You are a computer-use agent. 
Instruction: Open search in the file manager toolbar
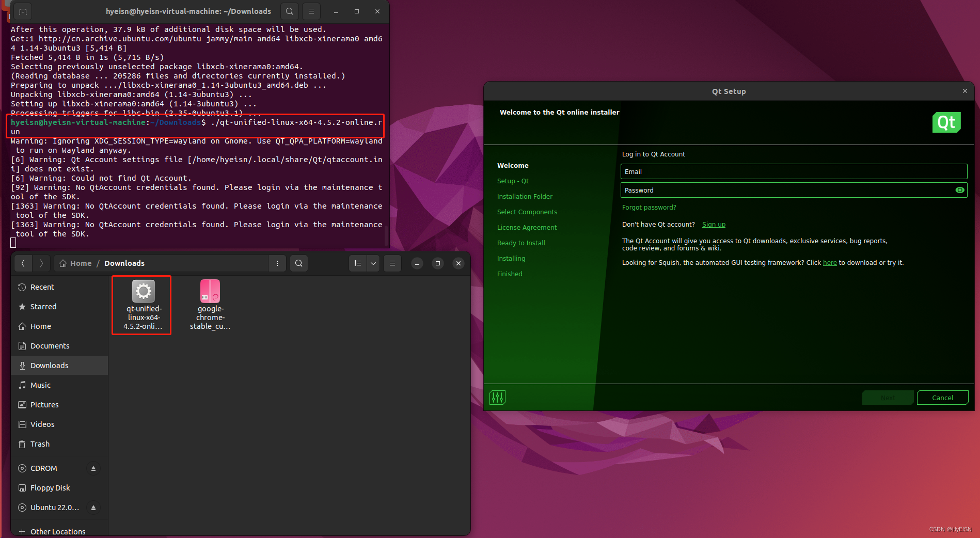[x=298, y=263]
